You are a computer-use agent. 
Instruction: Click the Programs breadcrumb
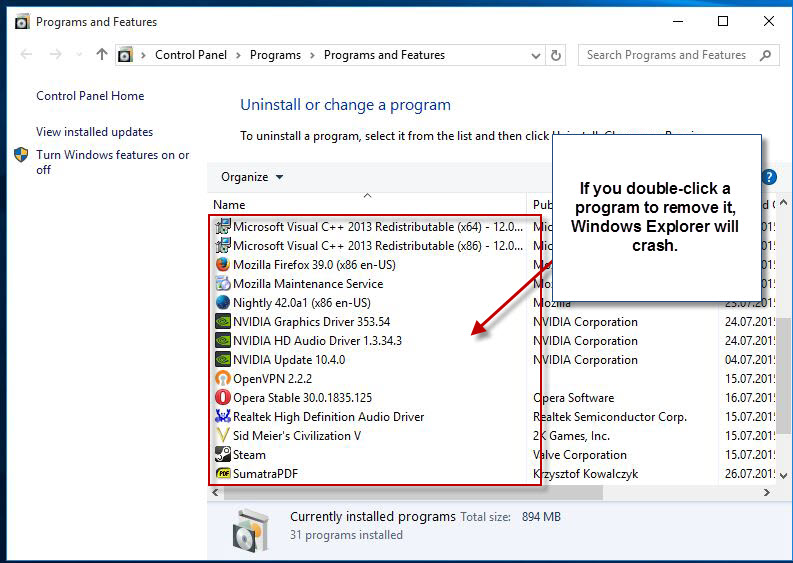[x=275, y=55]
